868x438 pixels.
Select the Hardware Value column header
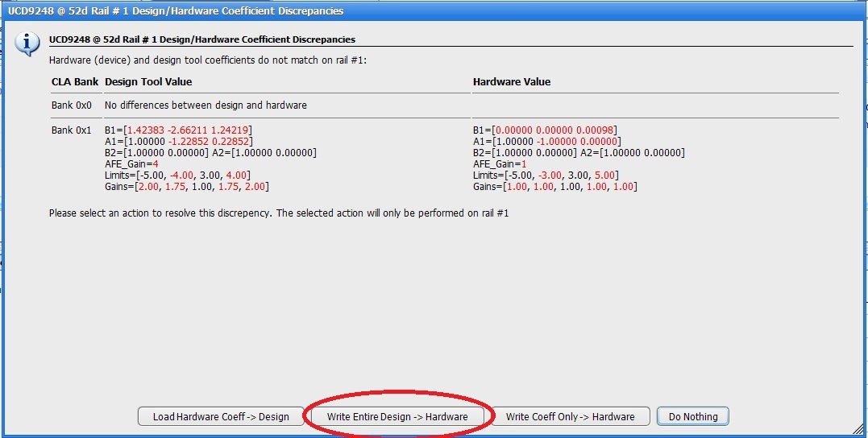512,82
